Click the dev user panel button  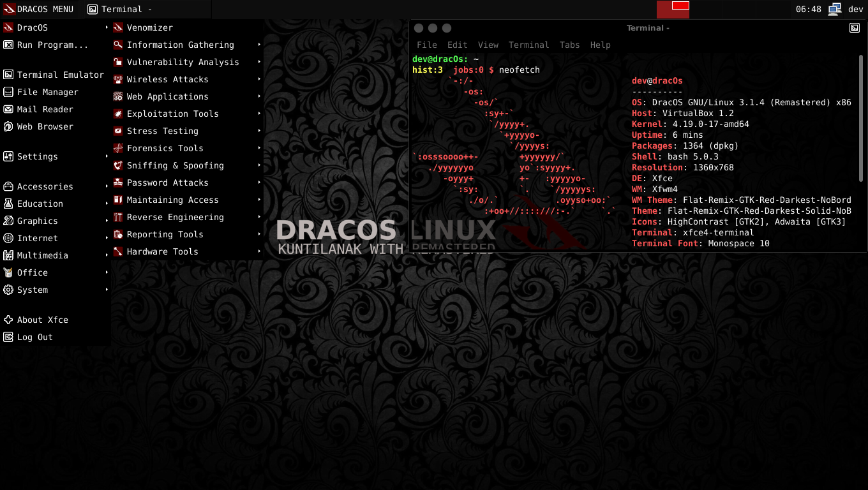pos(855,9)
